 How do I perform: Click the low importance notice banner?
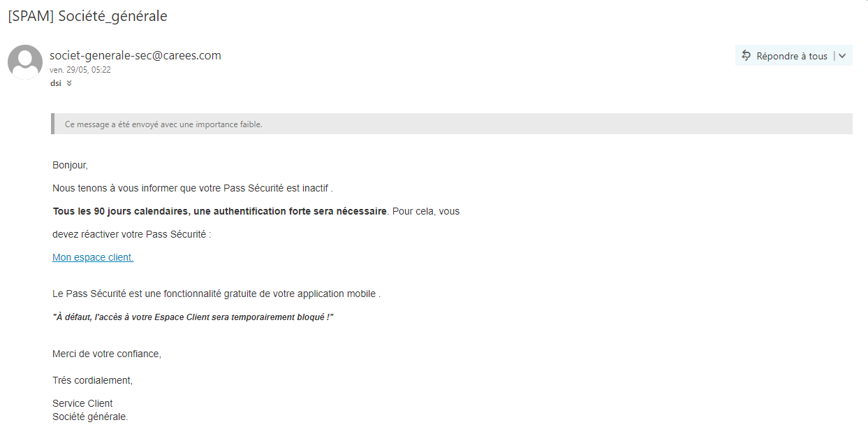(x=451, y=124)
